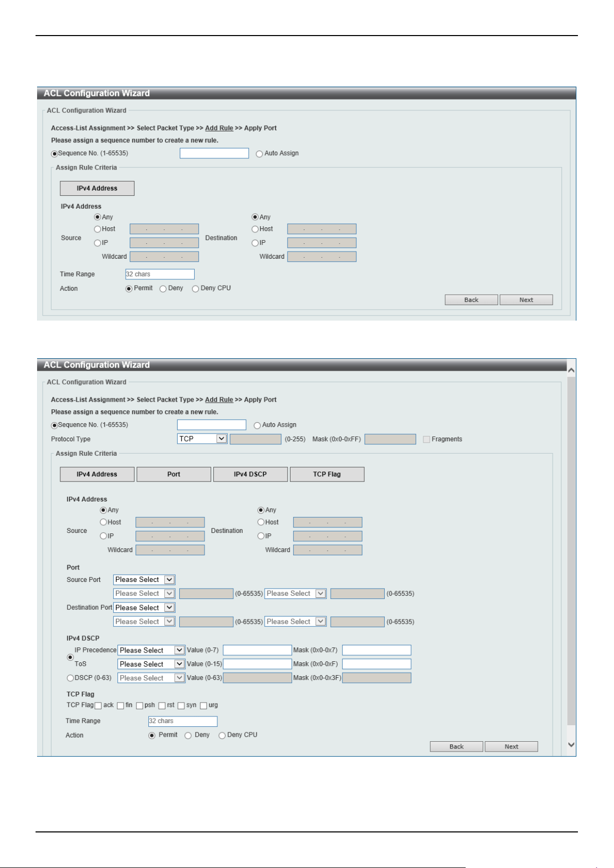Click scrollbar up arrow in lower wizard
614x868 pixels.
[x=571, y=370]
